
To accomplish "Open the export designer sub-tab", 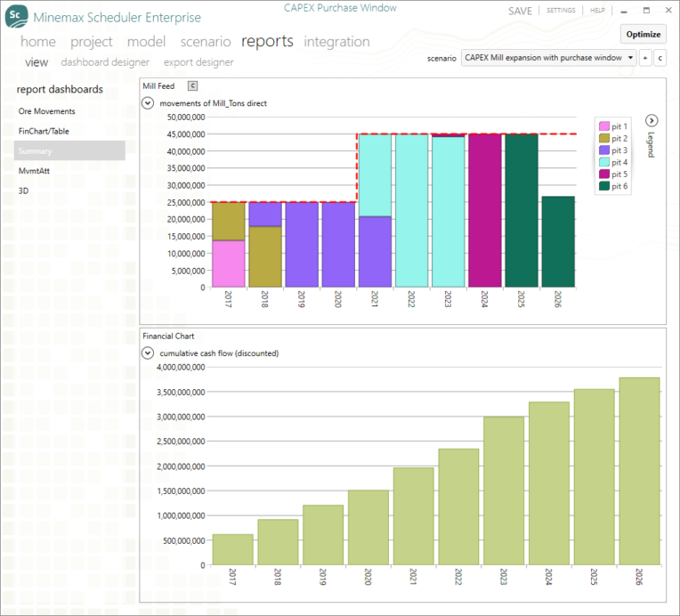I will (x=198, y=62).
